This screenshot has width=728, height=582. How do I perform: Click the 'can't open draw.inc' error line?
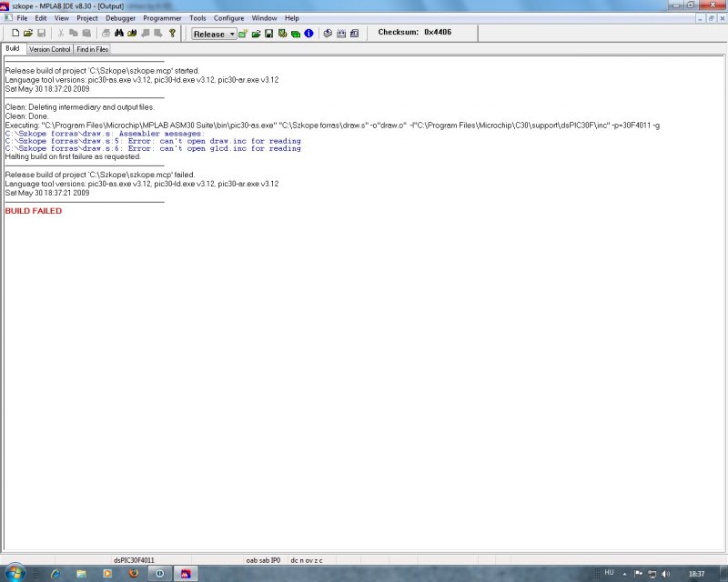pos(153,141)
